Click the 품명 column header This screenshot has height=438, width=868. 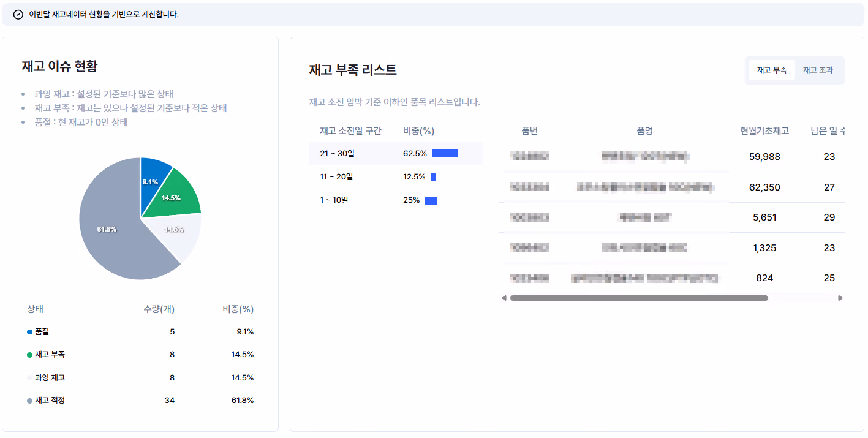coord(644,130)
